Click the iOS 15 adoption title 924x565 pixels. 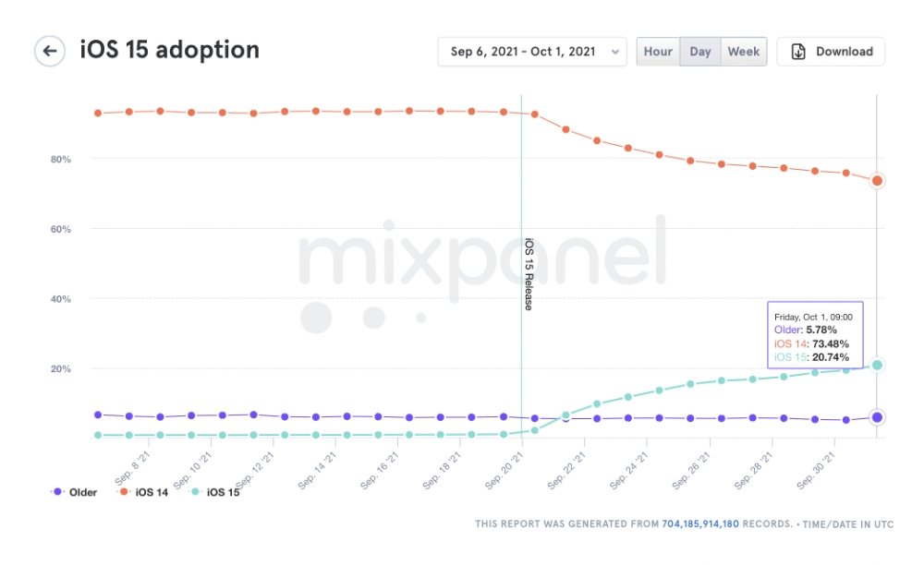[170, 50]
